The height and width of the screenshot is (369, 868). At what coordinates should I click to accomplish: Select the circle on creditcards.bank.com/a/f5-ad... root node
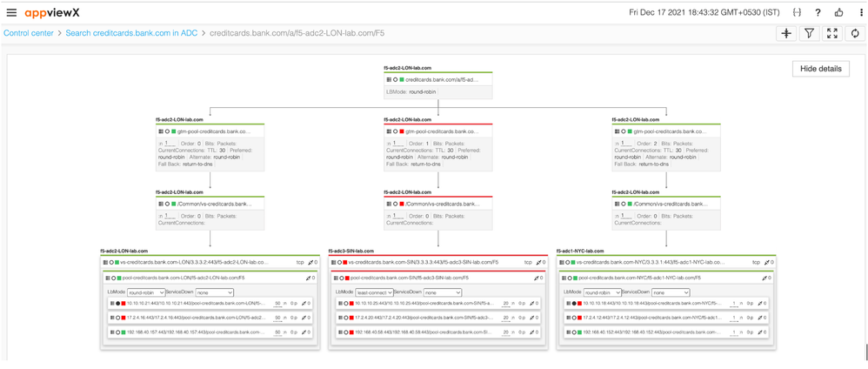[395, 80]
